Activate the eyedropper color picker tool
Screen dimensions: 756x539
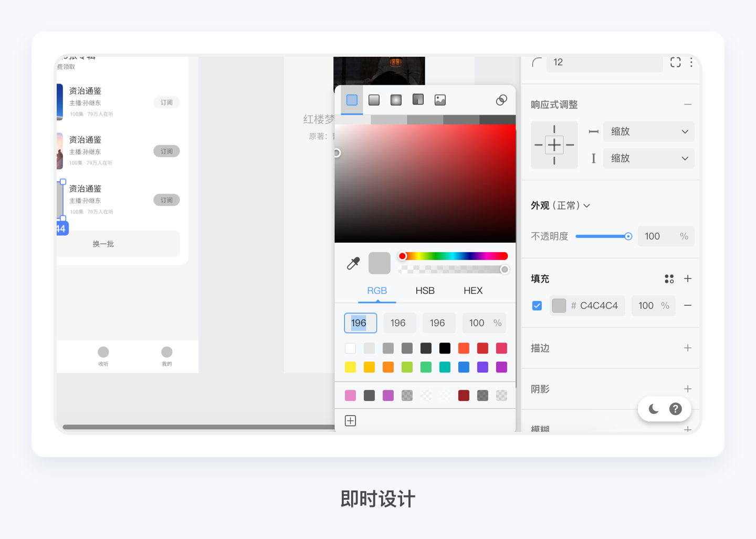click(x=353, y=263)
